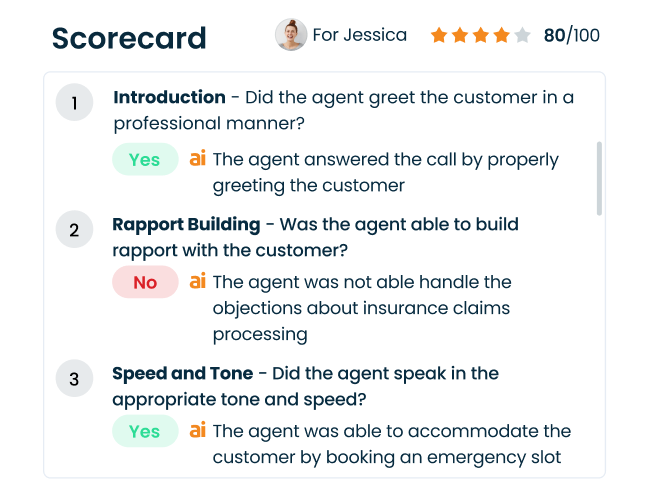This screenshot has width=650, height=497.
Task: Toggle the No badge for Rapport Building
Action: pos(145,283)
